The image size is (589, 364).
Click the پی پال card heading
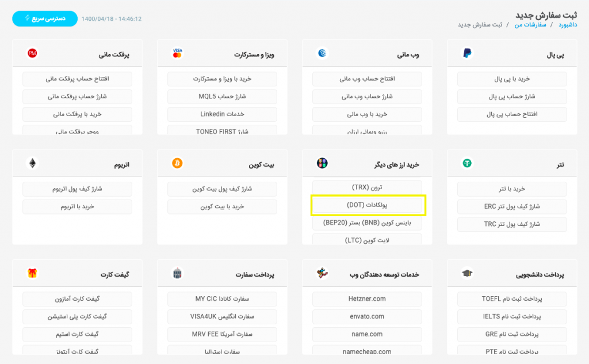pyautogui.click(x=555, y=55)
